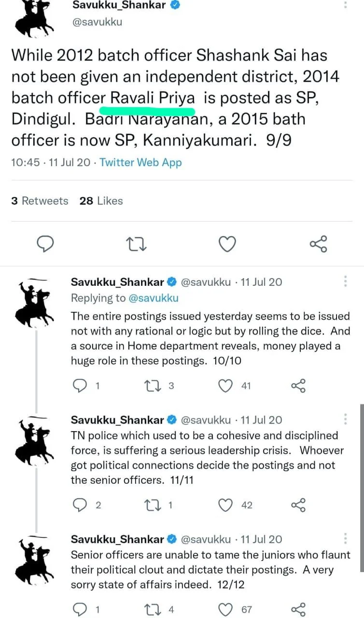Like the main tweet

(x=226, y=244)
